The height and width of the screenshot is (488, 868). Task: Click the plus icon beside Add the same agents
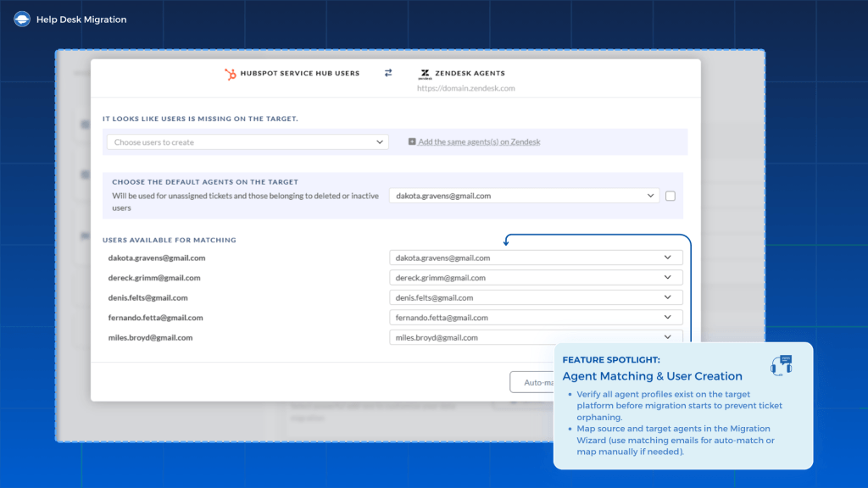point(412,141)
